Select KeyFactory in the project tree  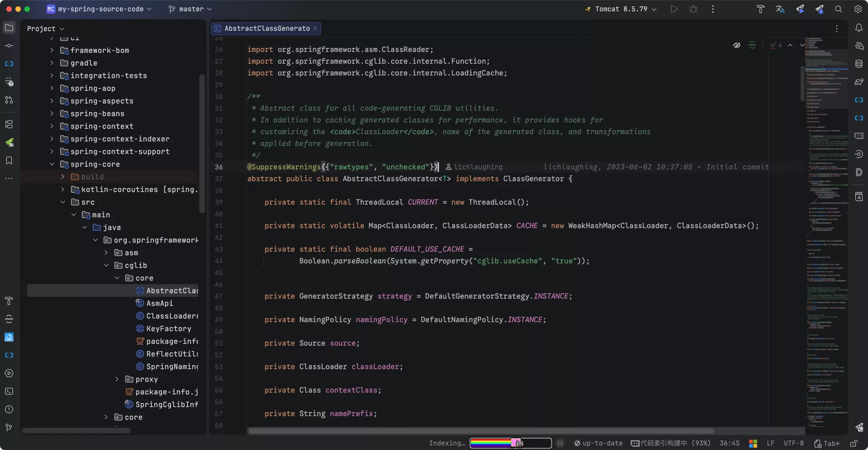pos(168,328)
